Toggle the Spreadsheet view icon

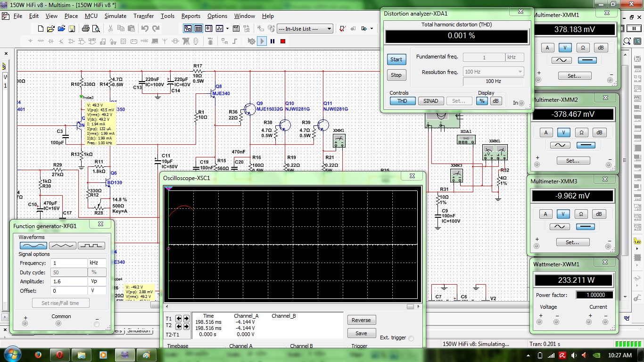(x=198, y=29)
